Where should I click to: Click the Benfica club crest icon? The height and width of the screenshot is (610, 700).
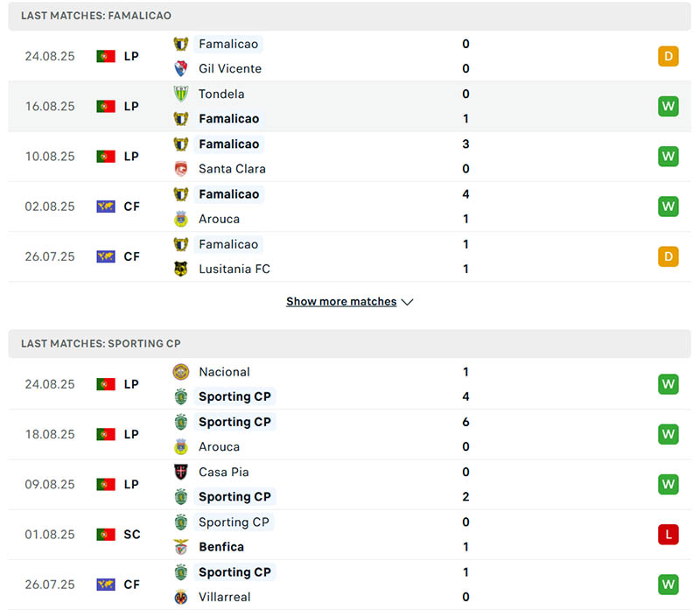[x=181, y=547]
